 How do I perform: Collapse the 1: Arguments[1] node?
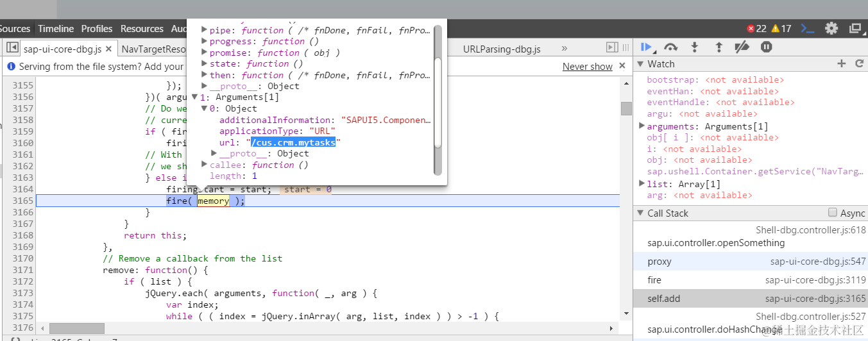195,97
